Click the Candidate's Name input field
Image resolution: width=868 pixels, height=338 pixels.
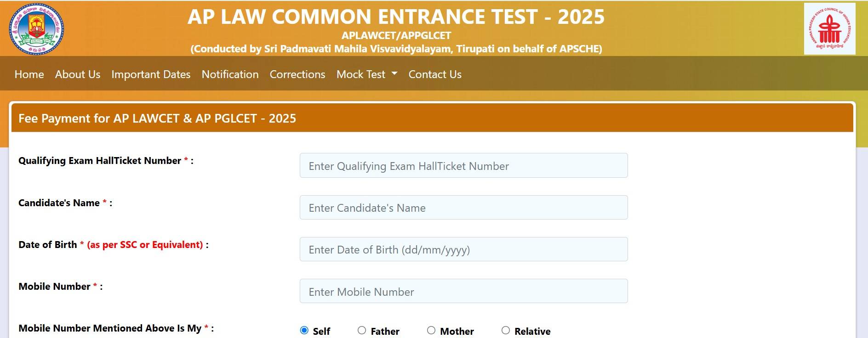click(x=463, y=208)
